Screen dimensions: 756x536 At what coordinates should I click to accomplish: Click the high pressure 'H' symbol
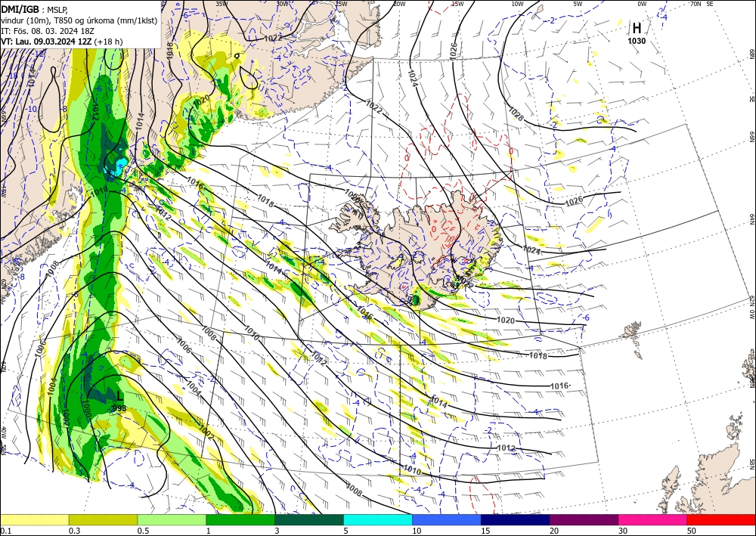[x=637, y=29]
